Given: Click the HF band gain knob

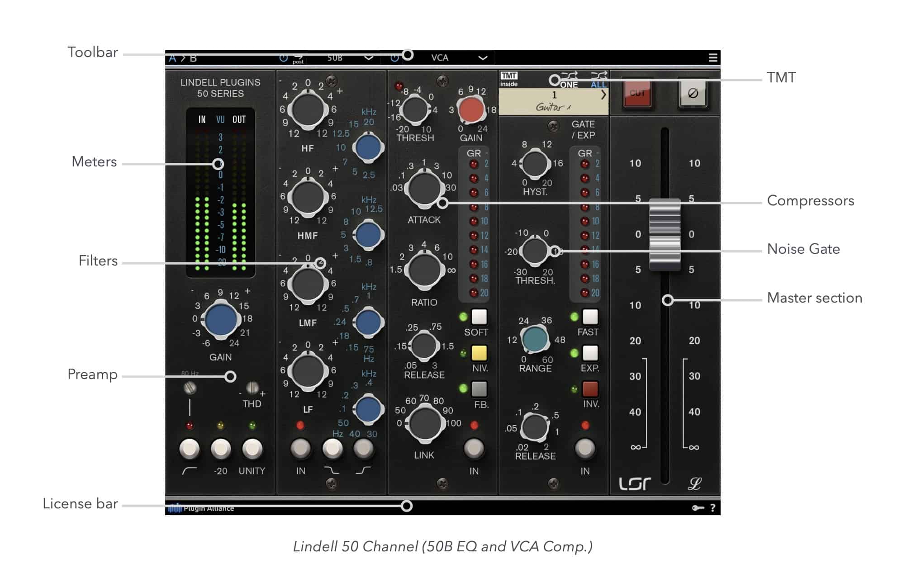Looking at the screenshot, I should click(x=308, y=110).
